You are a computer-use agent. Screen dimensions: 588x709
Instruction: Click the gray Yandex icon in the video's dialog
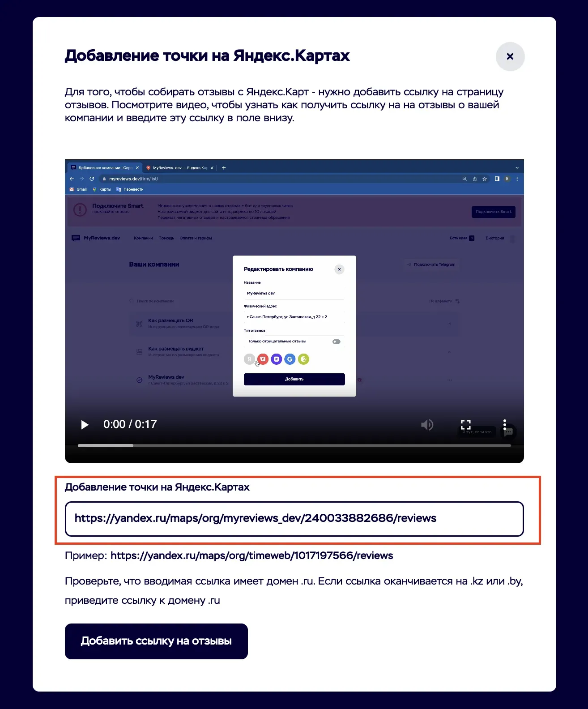point(249,359)
